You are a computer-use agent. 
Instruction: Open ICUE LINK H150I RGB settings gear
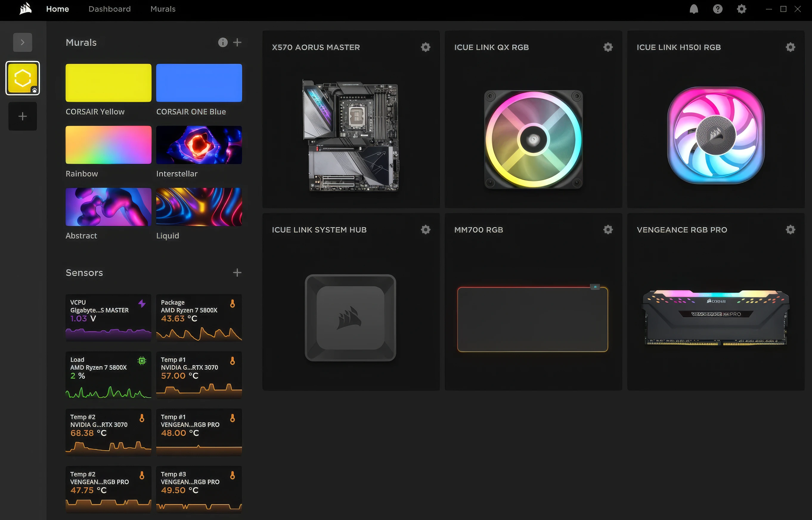790,47
